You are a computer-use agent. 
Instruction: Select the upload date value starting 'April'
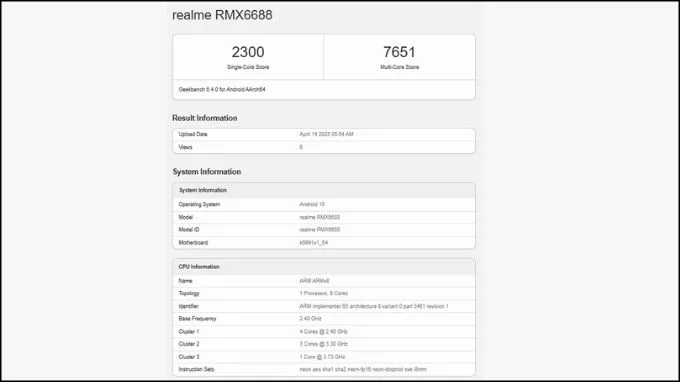[326, 134]
